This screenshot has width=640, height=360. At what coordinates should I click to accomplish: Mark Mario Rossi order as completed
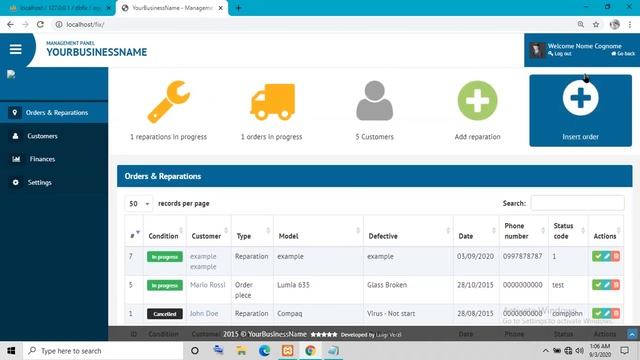click(x=598, y=285)
